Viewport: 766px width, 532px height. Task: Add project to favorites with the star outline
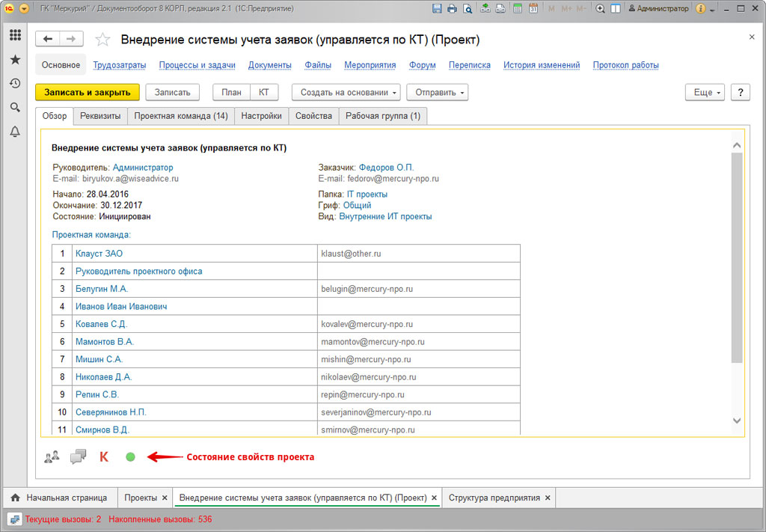point(102,40)
